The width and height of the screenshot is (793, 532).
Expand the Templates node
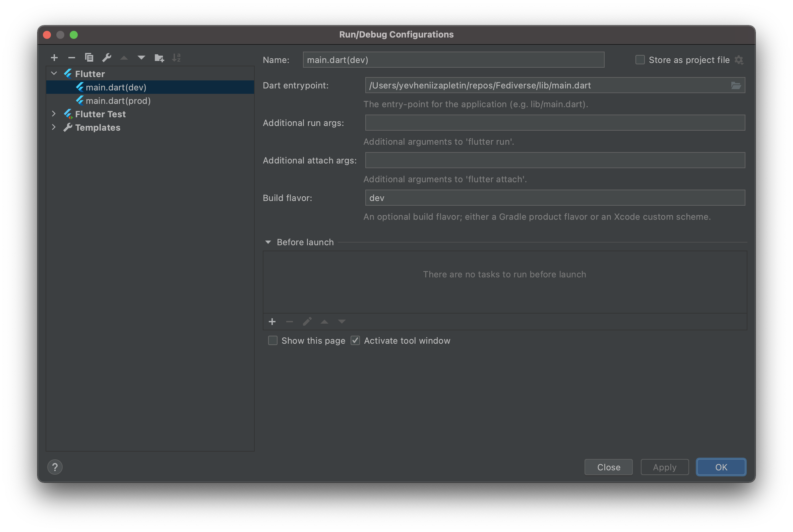click(54, 127)
